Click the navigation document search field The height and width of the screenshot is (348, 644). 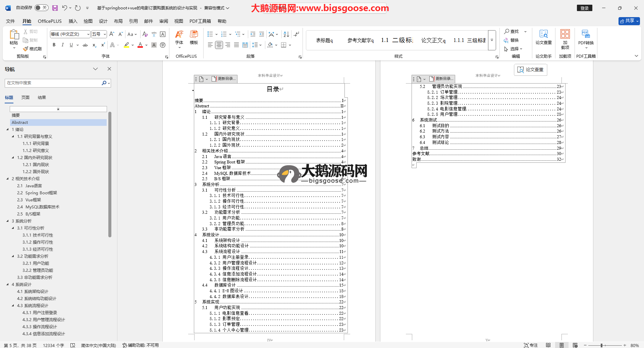click(53, 83)
